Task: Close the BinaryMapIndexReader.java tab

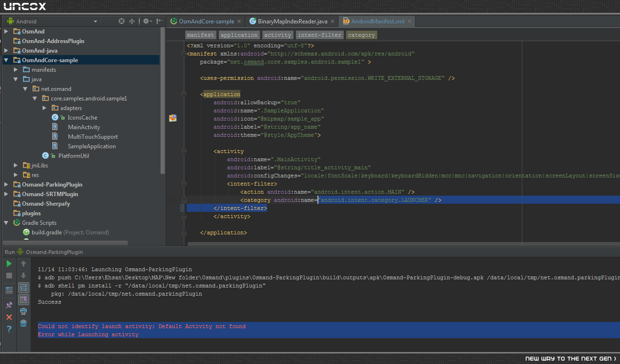Action: click(333, 22)
